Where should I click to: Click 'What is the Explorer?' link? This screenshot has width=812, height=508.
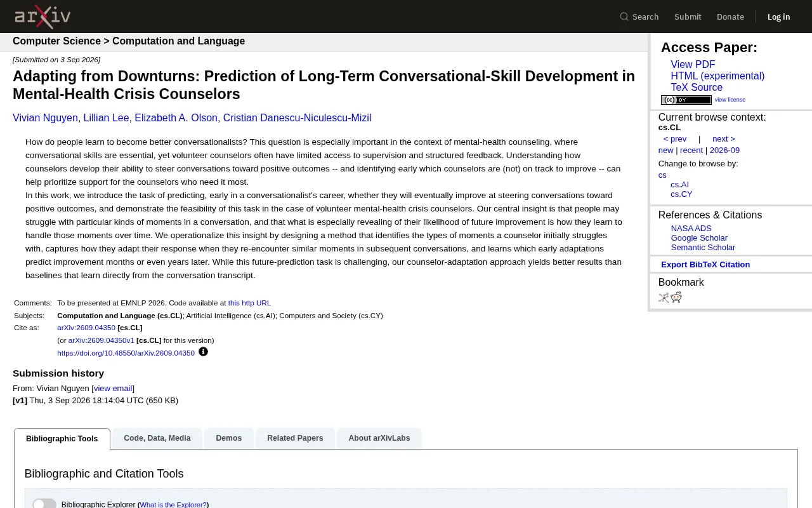coord(173,505)
